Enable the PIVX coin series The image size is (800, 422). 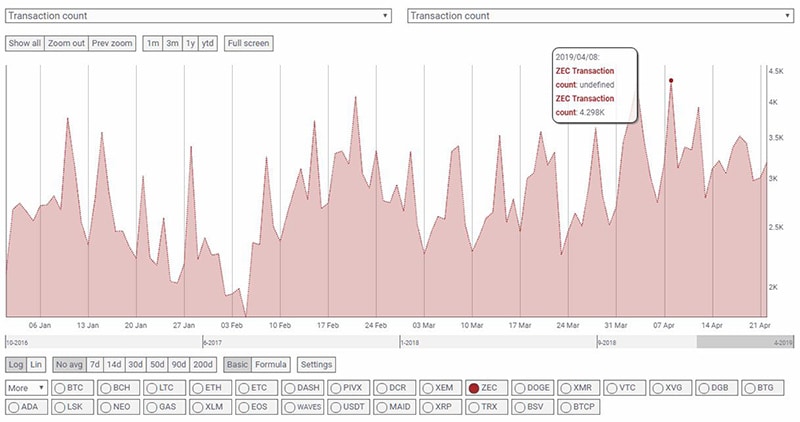click(348, 388)
